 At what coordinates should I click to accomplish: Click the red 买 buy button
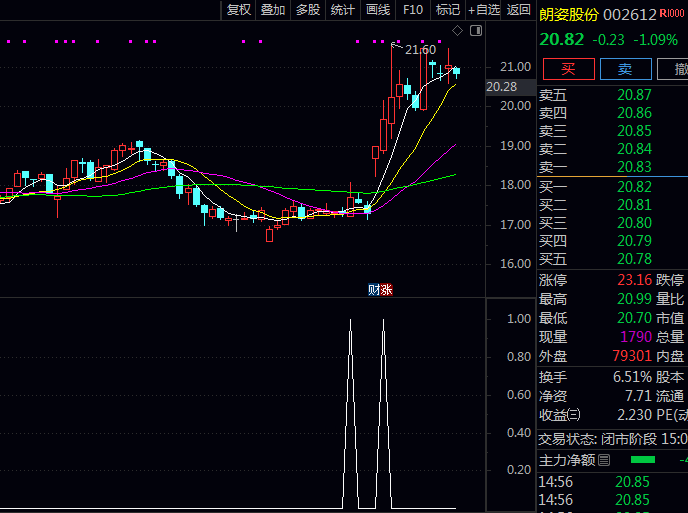(569, 69)
